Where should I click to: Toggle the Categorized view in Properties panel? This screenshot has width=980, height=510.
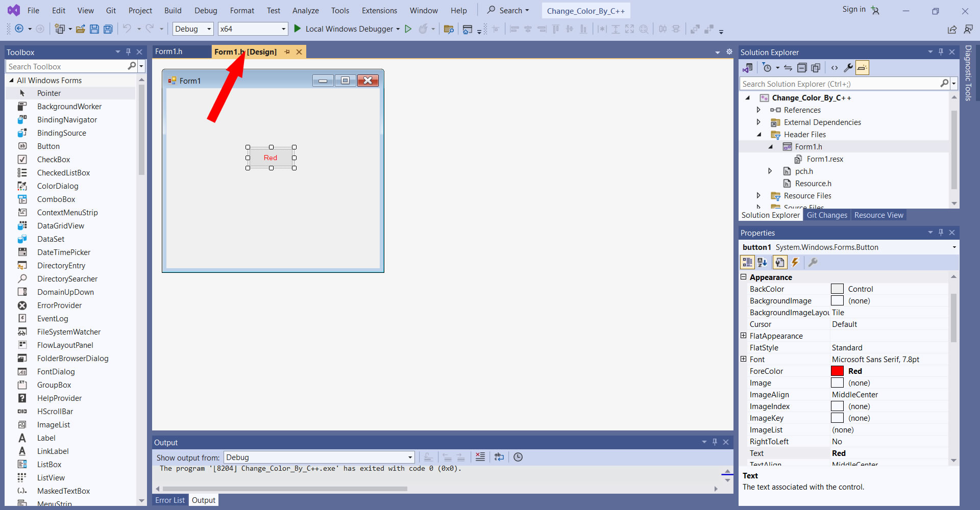747,262
